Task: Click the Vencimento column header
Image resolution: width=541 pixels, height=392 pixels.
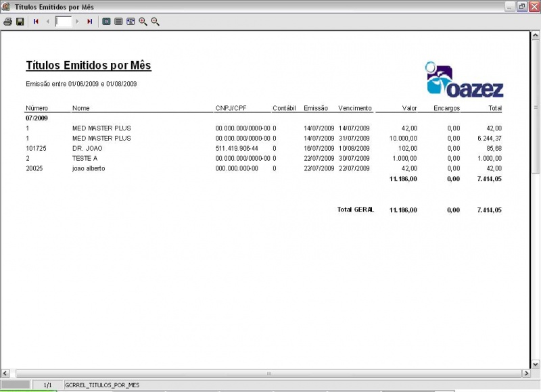Action: [355, 108]
